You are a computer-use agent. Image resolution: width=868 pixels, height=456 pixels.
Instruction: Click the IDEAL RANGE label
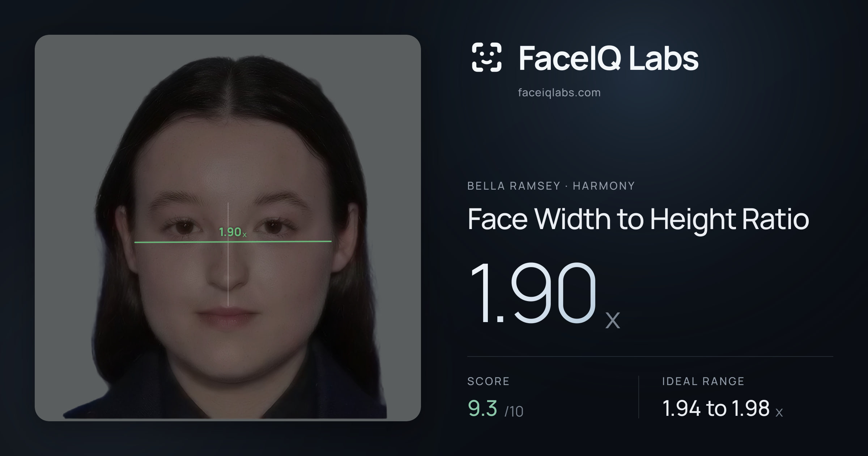(703, 381)
